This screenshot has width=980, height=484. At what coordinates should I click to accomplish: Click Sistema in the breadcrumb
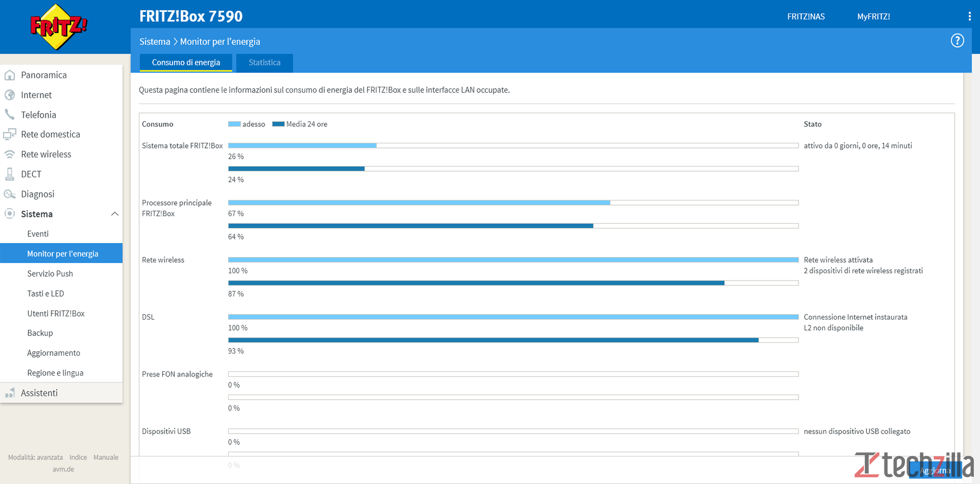(x=155, y=42)
